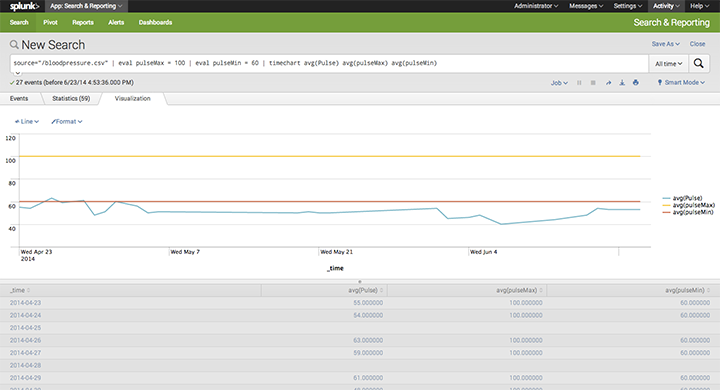Click the sort icon on _time column
The height and width of the screenshot is (390, 720).
(x=28, y=290)
